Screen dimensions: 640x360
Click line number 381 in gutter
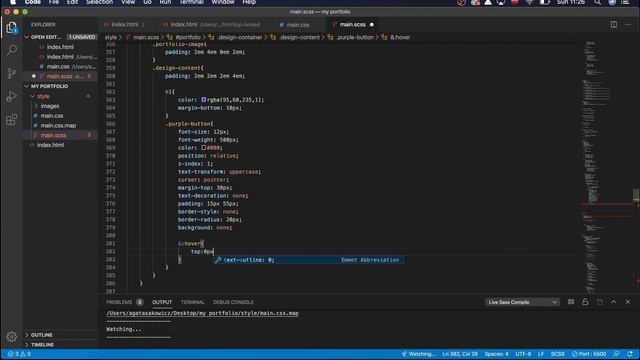point(110,244)
